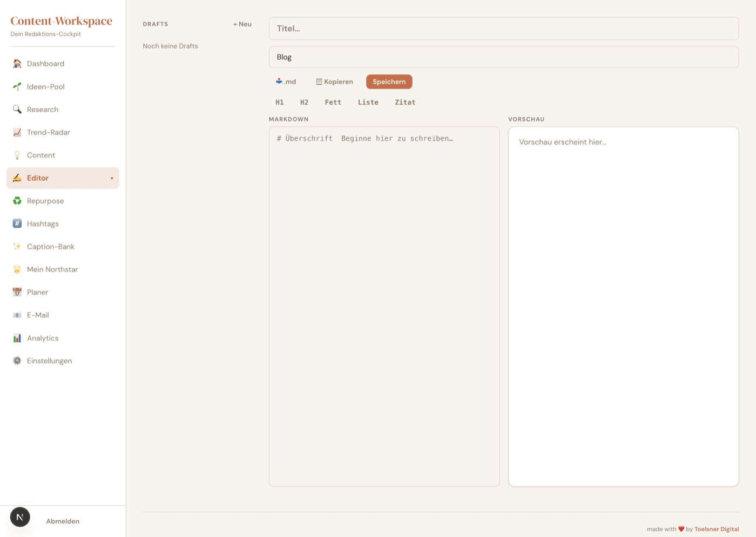Click inside the Vorschau preview panel
The height and width of the screenshot is (537, 756).
tap(624, 307)
